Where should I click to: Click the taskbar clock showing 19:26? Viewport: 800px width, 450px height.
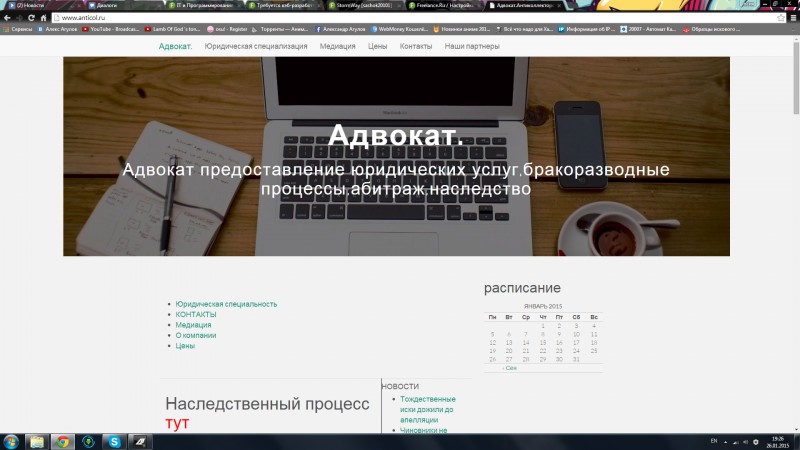(x=778, y=442)
